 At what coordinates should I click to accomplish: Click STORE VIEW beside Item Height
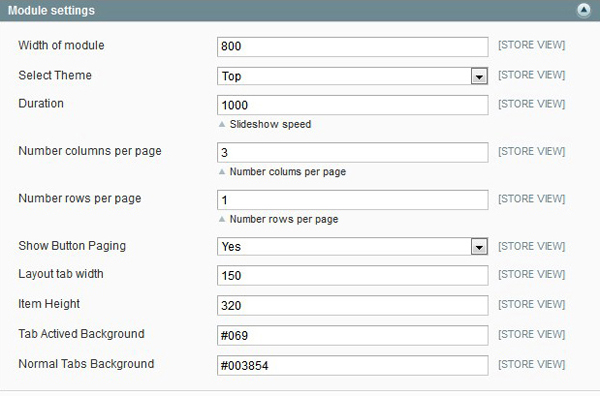(532, 305)
